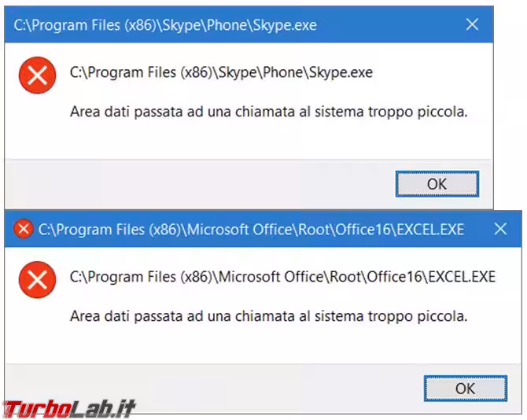This screenshot has height=420, width=527.
Task: Click OK in the Skype.exe error dialog
Action: click(x=437, y=184)
